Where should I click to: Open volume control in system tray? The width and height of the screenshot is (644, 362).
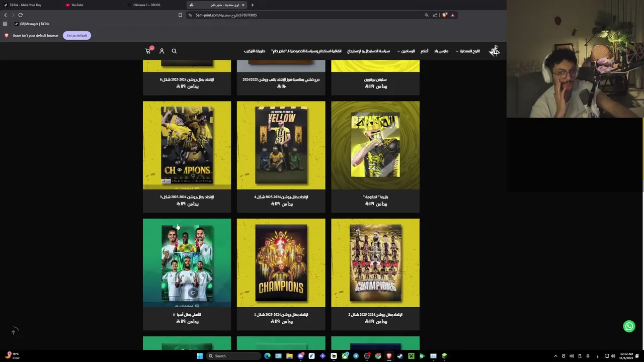tap(613, 356)
